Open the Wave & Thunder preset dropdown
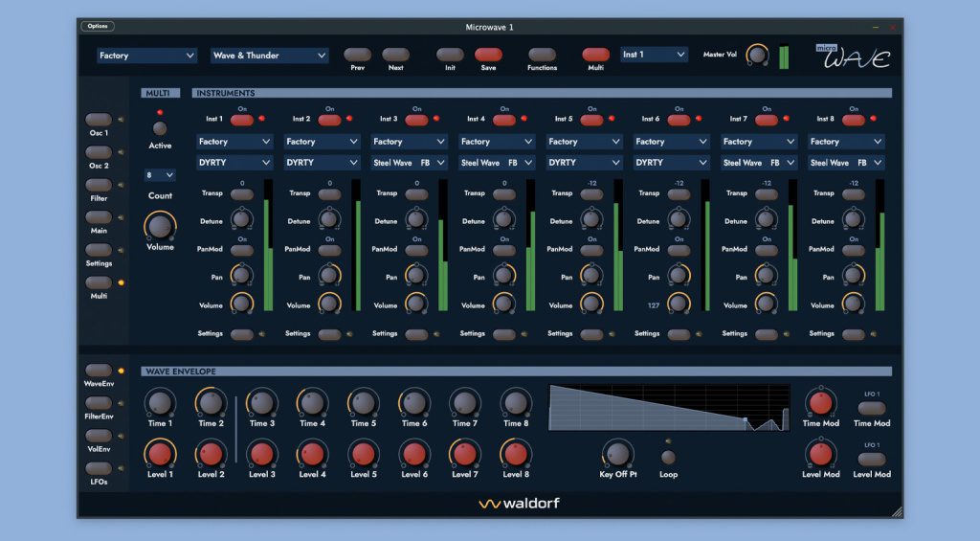Viewport: 980px width, 541px height. point(269,56)
